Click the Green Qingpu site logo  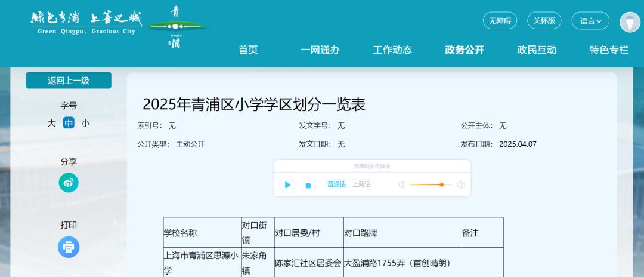click(86, 23)
